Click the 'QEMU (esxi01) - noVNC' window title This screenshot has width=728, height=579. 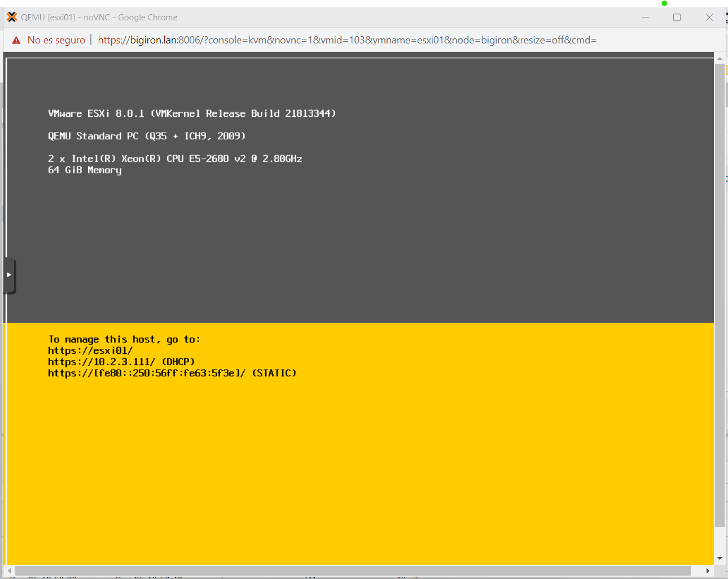99,17
